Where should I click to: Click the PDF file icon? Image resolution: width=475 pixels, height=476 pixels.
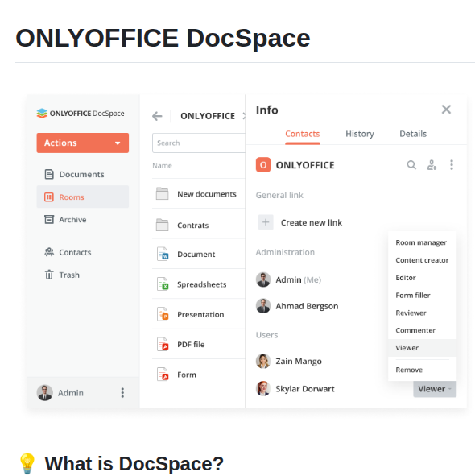163,344
